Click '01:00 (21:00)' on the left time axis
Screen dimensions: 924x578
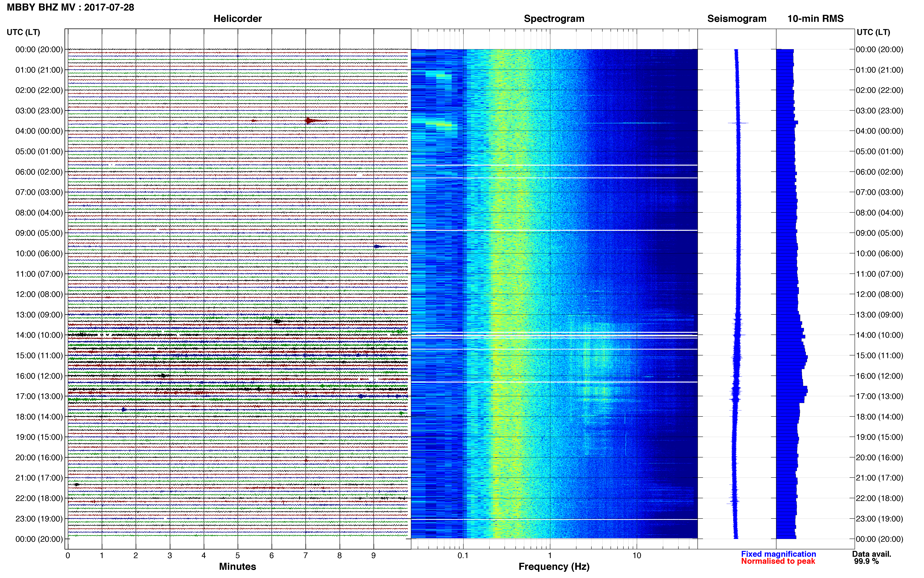coord(39,70)
